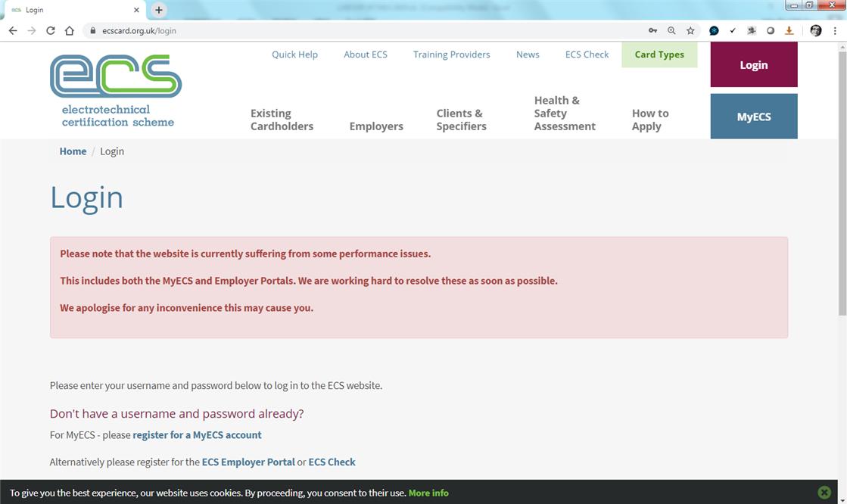Go back using the browser back arrow
This screenshot has width=847, height=504.
13,31
